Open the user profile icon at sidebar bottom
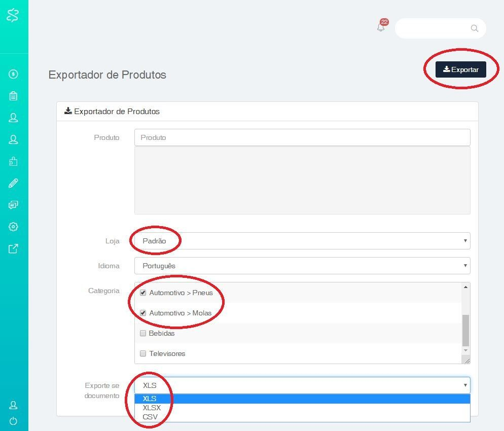Viewport: 504px width, 431px height. (13, 405)
